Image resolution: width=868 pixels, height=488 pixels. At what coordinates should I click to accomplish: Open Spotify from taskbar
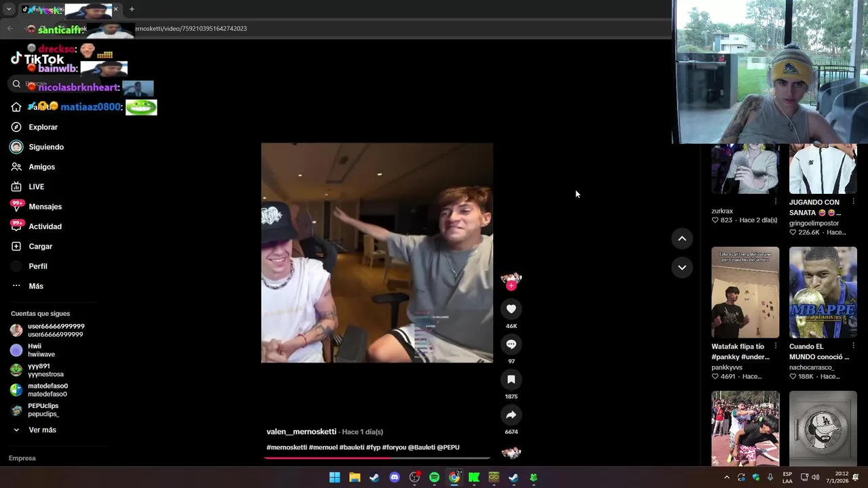434,478
